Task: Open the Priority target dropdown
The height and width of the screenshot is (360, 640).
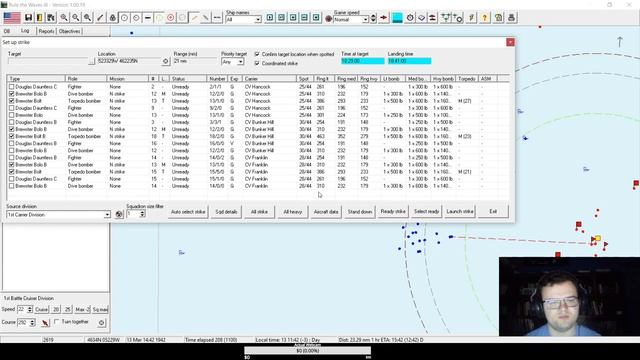Action: 241,62
